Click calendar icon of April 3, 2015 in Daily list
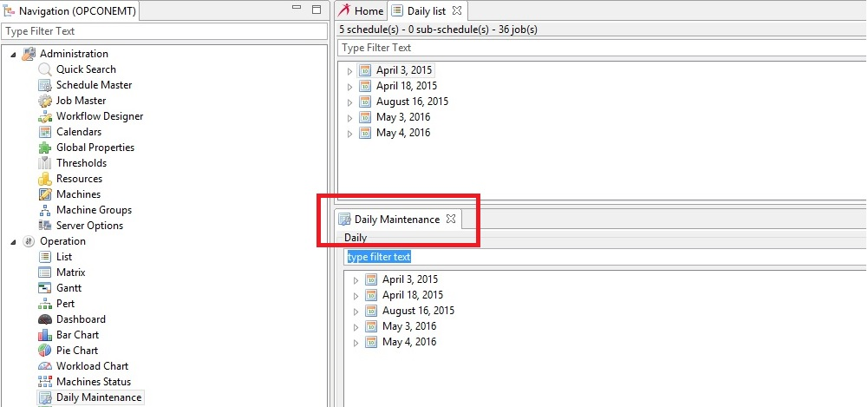The width and height of the screenshot is (868, 407). click(x=365, y=70)
